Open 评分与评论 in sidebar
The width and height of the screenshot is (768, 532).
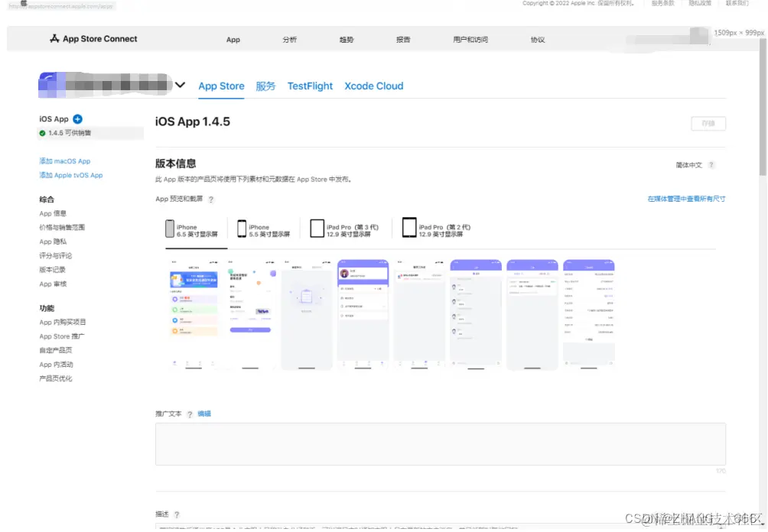(55, 256)
